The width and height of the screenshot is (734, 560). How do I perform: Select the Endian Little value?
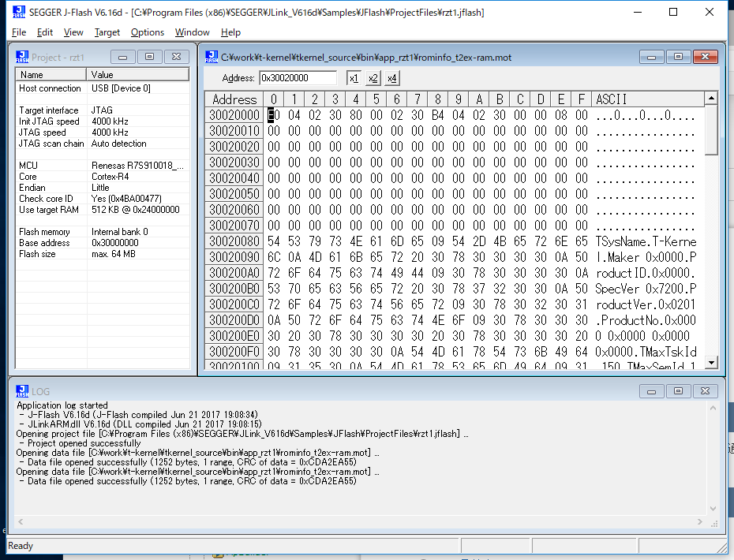(x=100, y=188)
